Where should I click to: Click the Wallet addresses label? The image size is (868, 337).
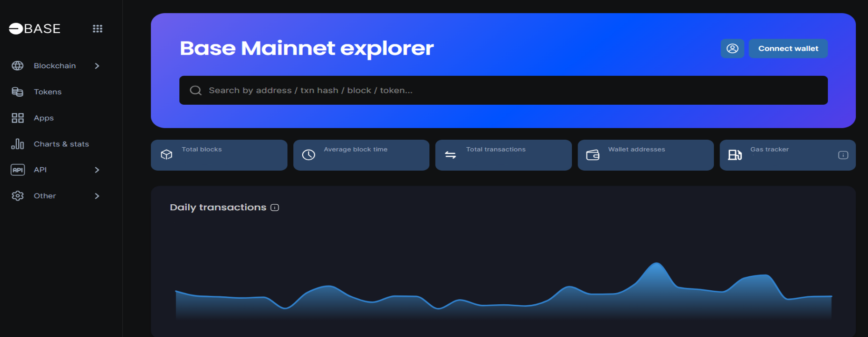[636, 149]
